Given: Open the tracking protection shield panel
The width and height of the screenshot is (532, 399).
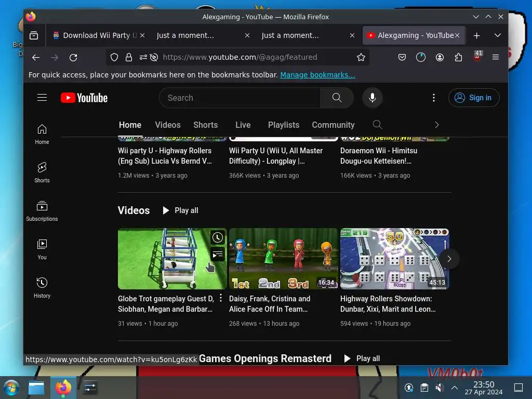Looking at the screenshot, I should pyautogui.click(x=114, y=57).
